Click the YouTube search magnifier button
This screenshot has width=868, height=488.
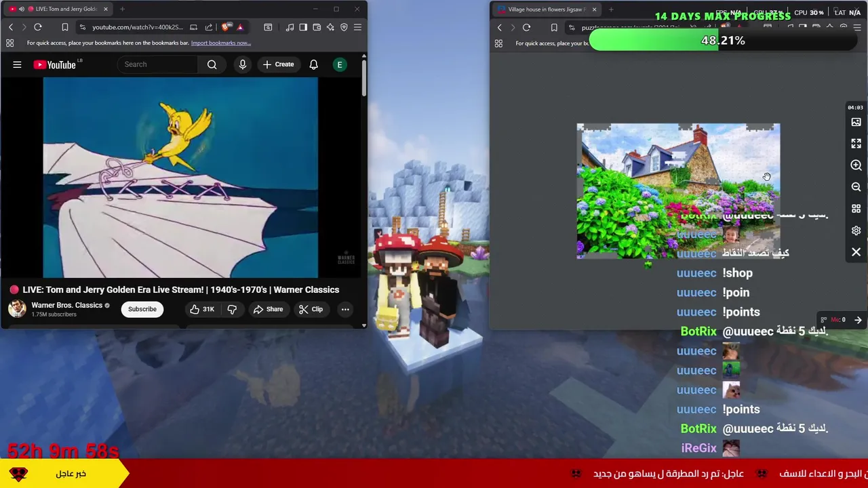(212, 64)
